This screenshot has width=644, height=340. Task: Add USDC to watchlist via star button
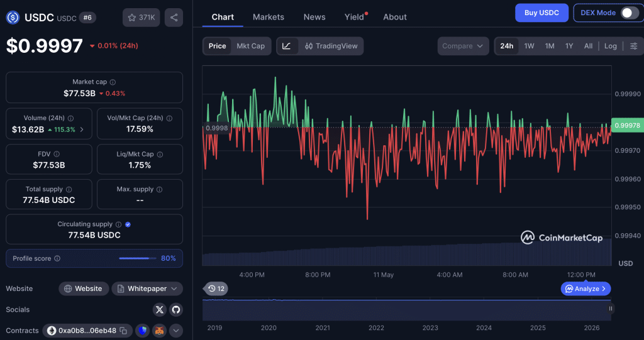coord(142,18)
